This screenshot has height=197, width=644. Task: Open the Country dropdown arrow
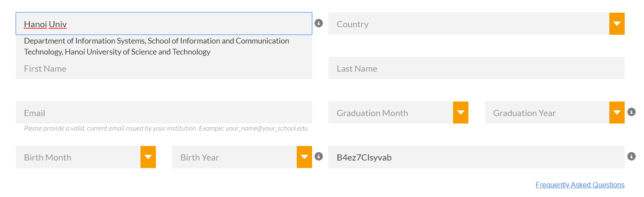(617, 24)
